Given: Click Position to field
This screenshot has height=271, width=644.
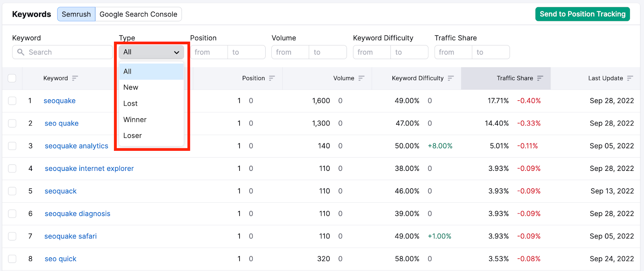Looking at the screenshot, I should click(x=246, y=52).
